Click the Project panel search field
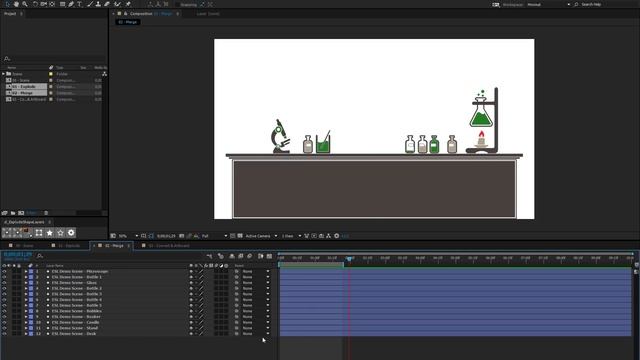 [54, 59]
